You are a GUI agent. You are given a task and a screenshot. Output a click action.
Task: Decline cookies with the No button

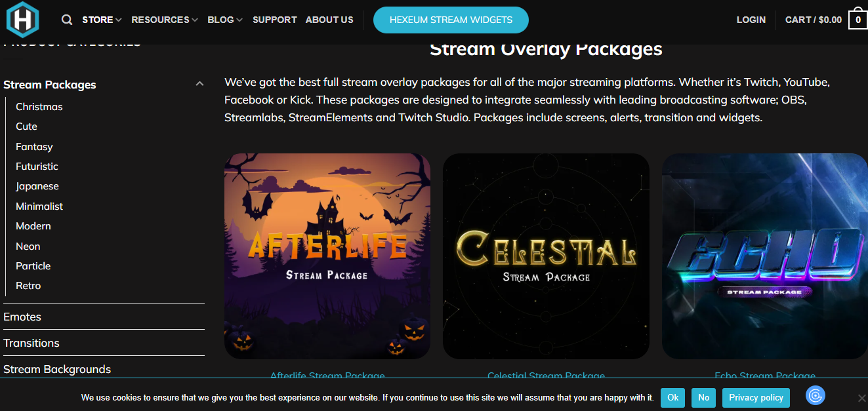(x=703, y=397)
